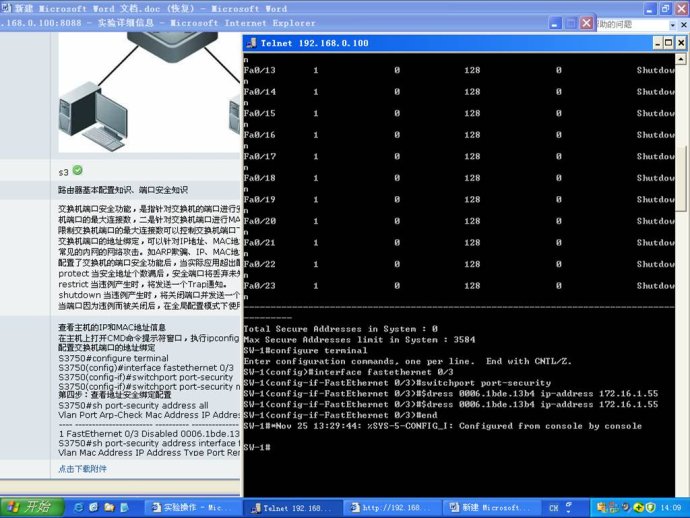Click the network connection tray icon
This screenshot has height=518, width=690.
click(602, 508)
